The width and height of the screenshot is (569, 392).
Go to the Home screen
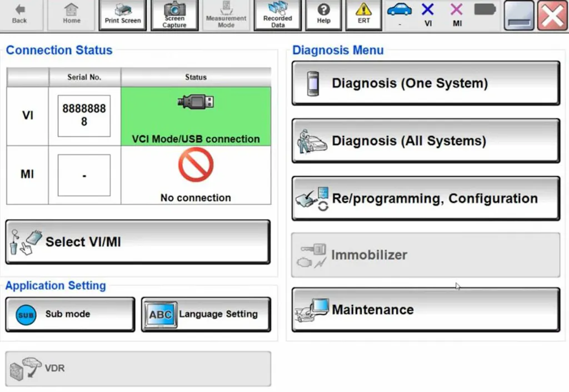click(71, 14)
